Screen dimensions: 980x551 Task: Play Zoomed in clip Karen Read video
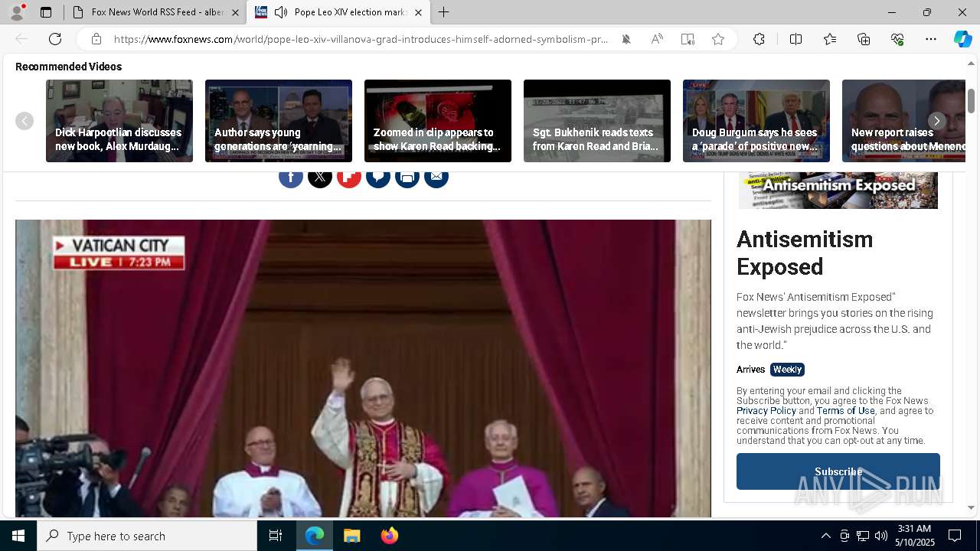(438, 121)
